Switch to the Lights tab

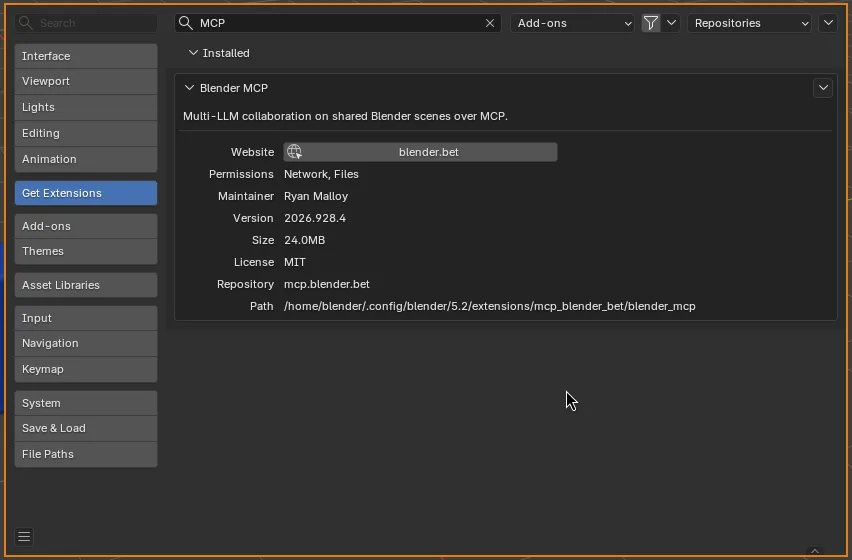[x=86, y=107]
